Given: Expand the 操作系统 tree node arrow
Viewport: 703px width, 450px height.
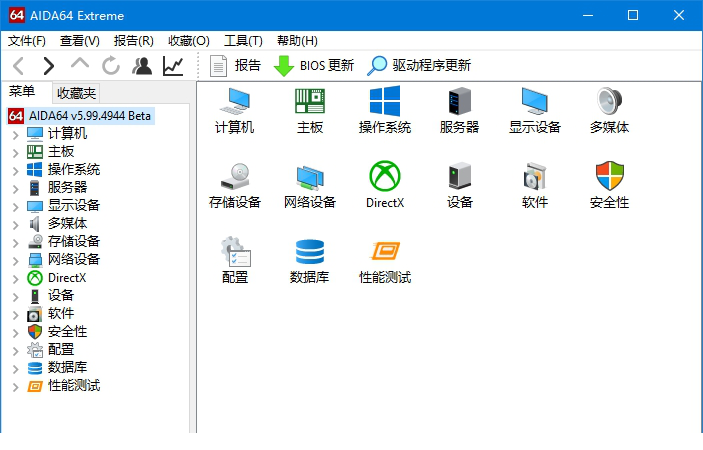Looking at the screenshot, I should tap(16, 171).
